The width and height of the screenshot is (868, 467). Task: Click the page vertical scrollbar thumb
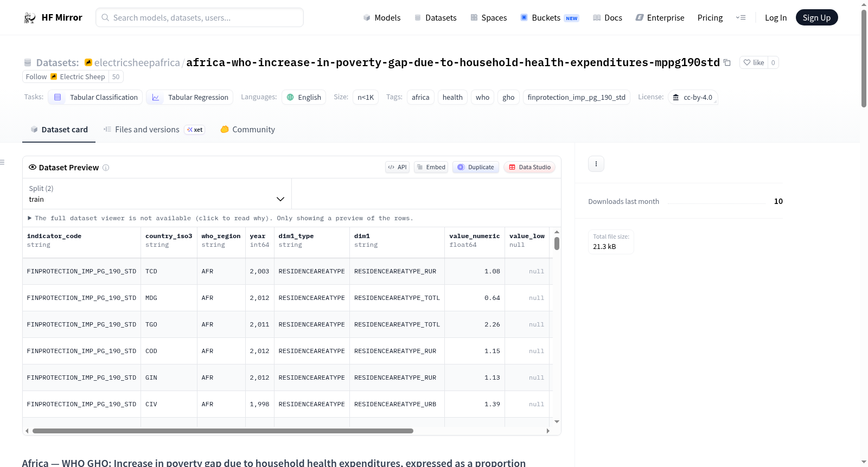click(x=864, y=59)
